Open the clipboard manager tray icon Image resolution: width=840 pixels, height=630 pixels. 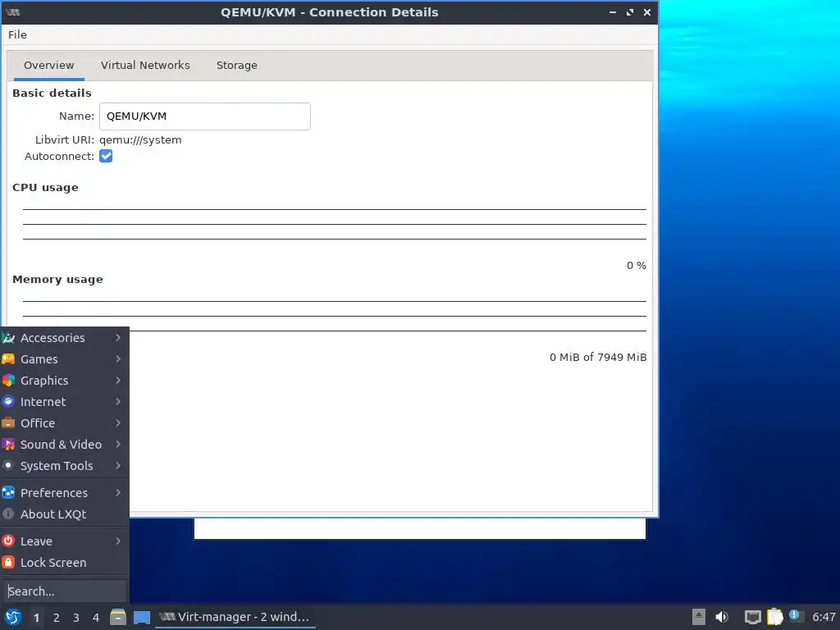click(x=774, y=617)
